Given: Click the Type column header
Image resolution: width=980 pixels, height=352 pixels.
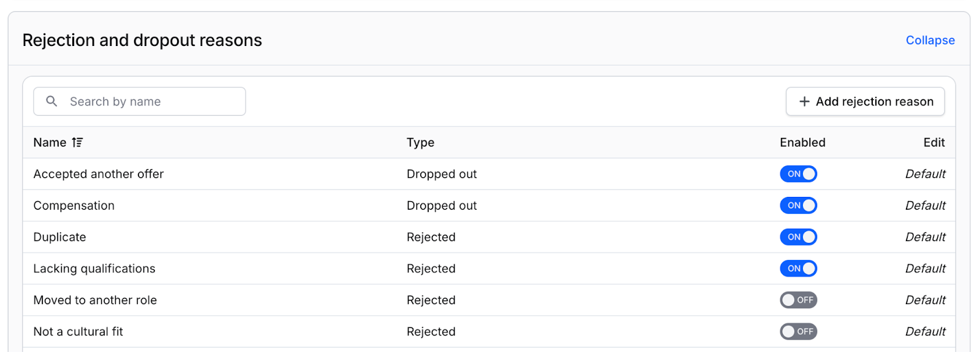Looking at the screenshot, I should (x=420, y=142).
